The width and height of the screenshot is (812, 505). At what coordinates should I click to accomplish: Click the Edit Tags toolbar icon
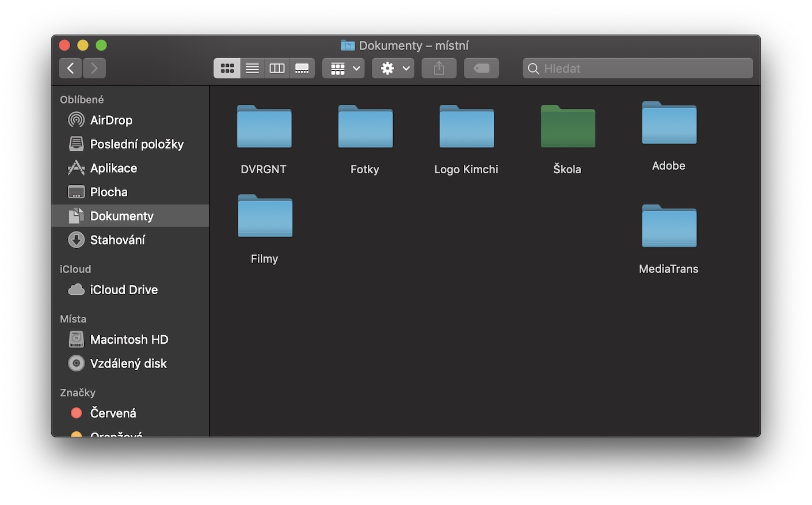point(481,69)
